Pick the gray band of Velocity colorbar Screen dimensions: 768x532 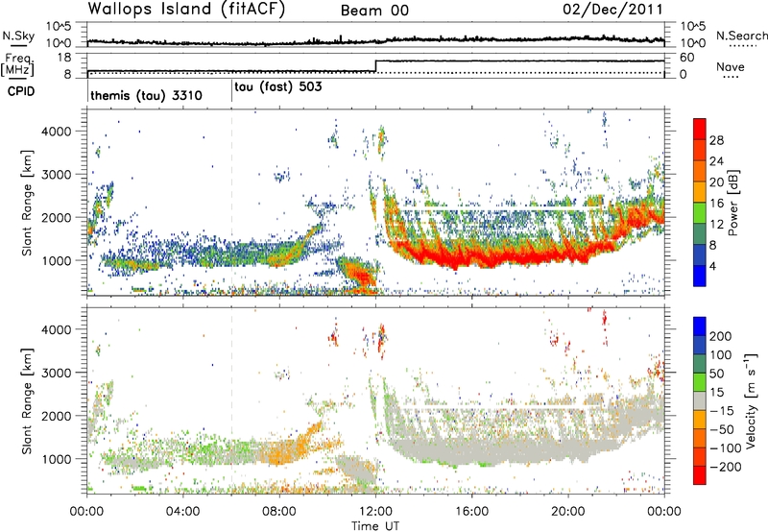click(x=700, y=400)
